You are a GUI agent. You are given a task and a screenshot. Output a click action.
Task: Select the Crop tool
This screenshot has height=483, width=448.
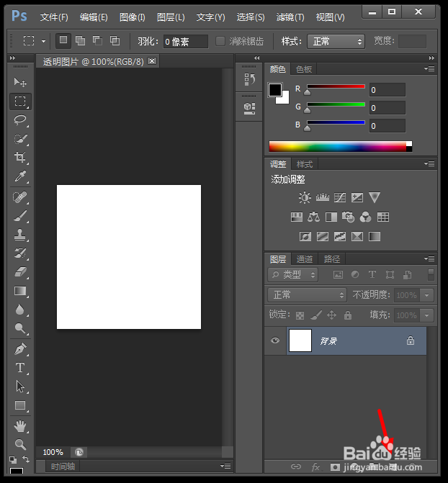click(x=20, y=158)
